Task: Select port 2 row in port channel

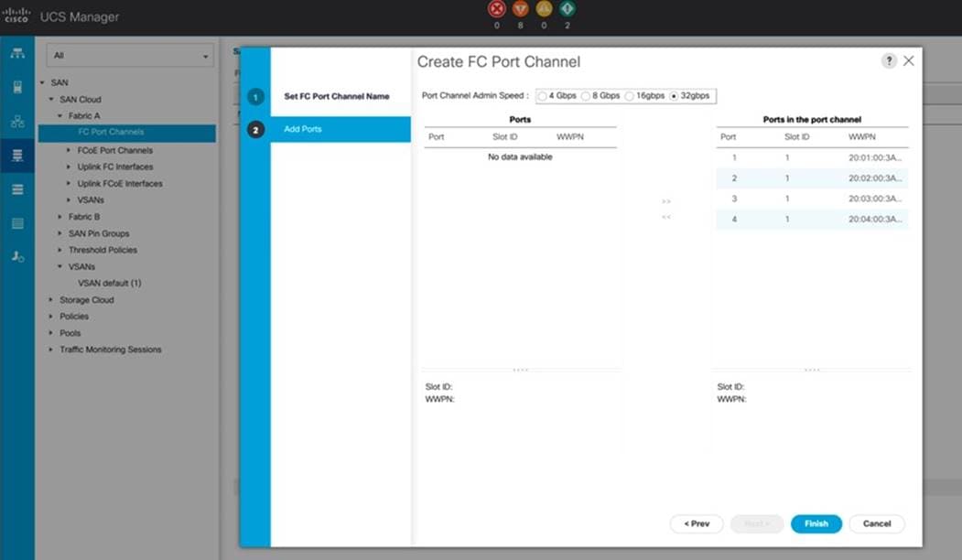Action: pyautogui.click(x=812, y=178)
